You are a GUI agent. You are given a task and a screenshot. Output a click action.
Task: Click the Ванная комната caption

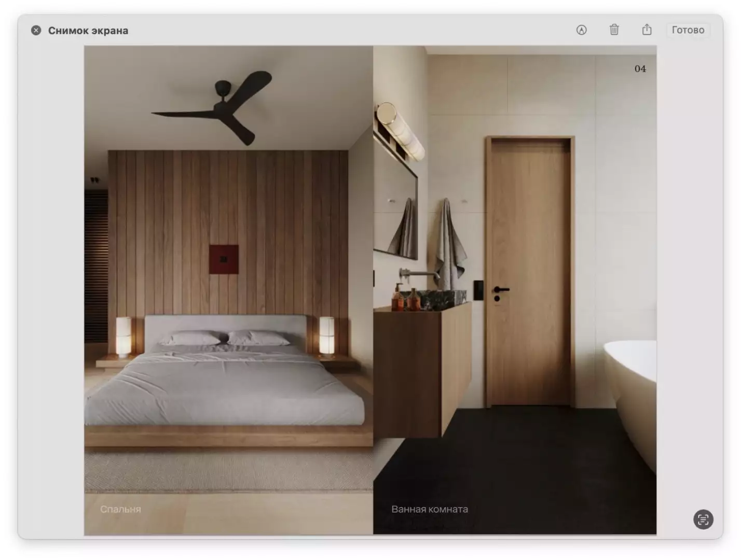click(430, 509)
